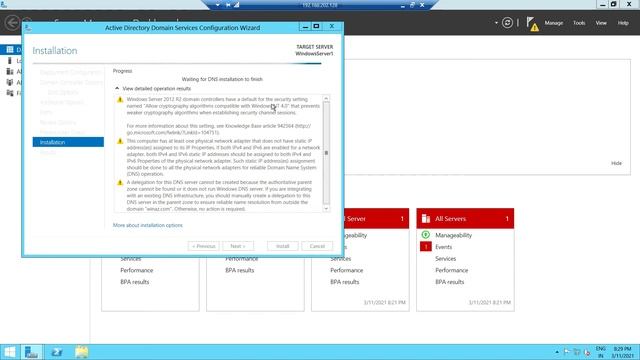This screenshot has width=640, height=360.
Task: Show hidden system tray icons
Action: pos(557,352)
